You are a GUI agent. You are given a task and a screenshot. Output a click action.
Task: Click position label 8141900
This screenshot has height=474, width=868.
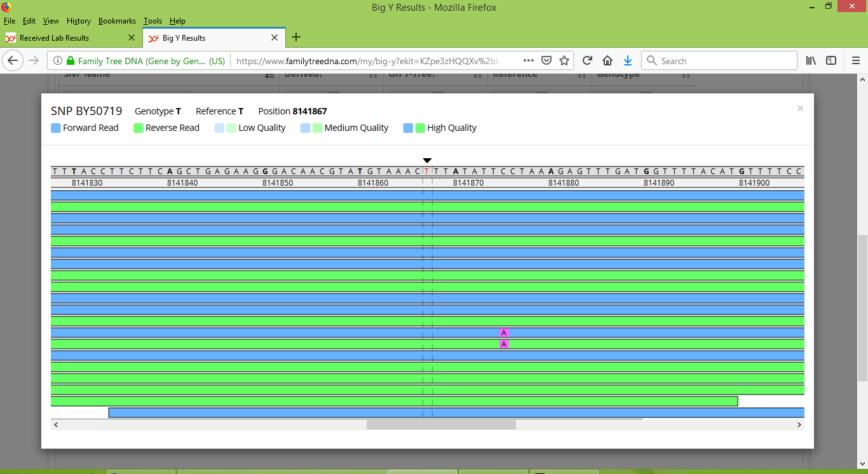tap(754, 183)
